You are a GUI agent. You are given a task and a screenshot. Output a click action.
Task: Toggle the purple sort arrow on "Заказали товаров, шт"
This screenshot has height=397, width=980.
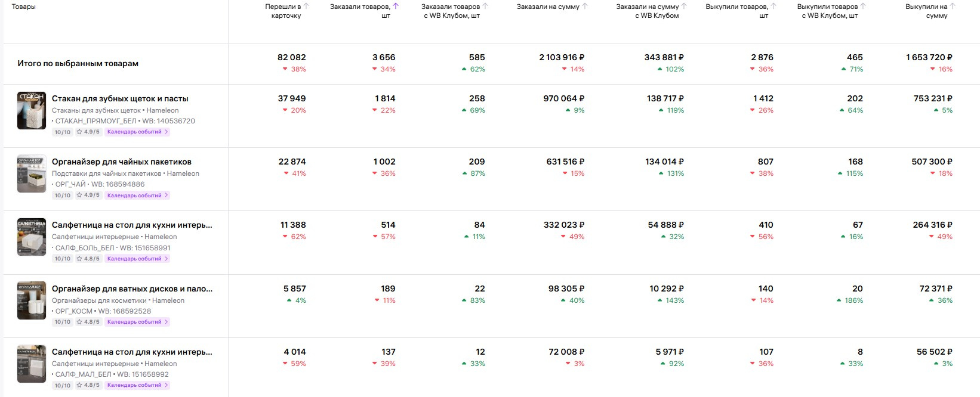[396, 7]
